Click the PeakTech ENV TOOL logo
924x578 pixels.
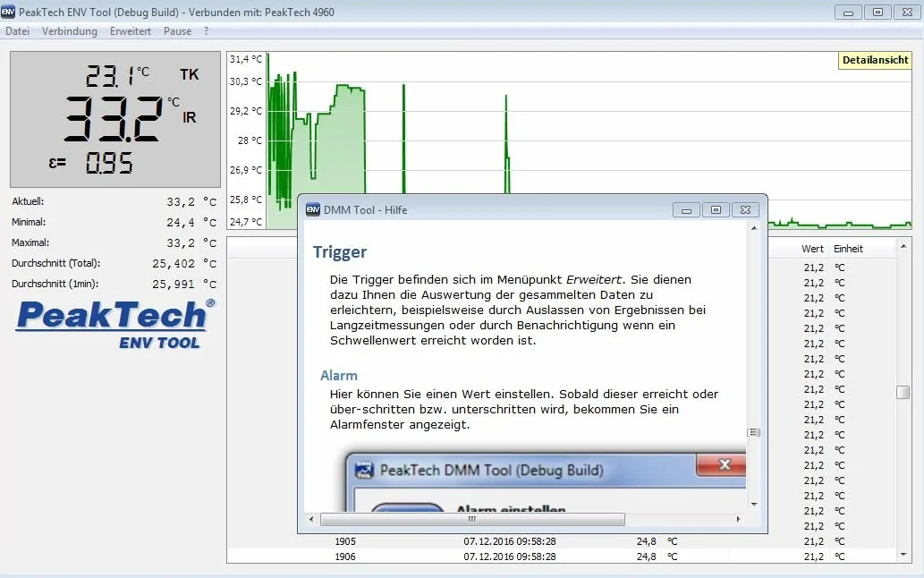tap(116, 324)
